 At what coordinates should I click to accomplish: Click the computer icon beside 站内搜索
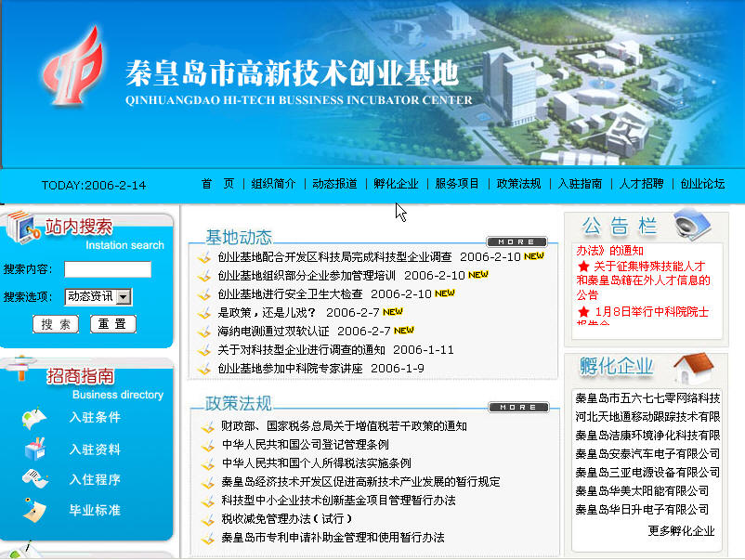20,228
